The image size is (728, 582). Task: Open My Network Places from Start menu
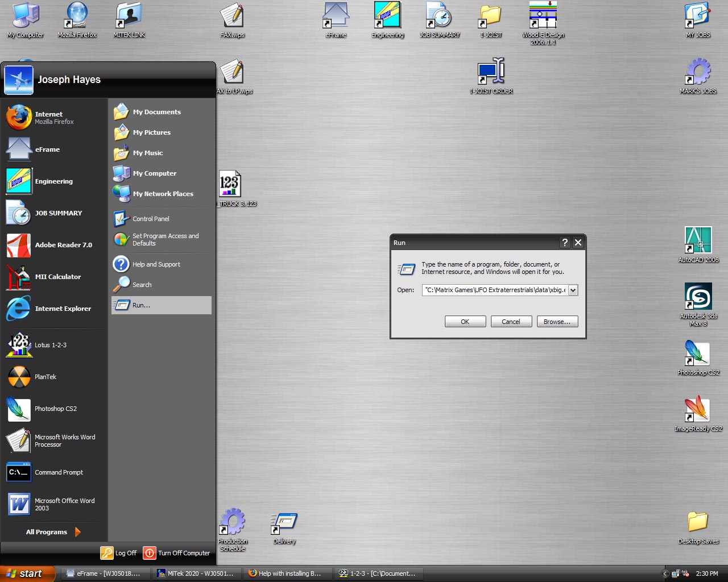pyautogui.click(x=162, y=194)
